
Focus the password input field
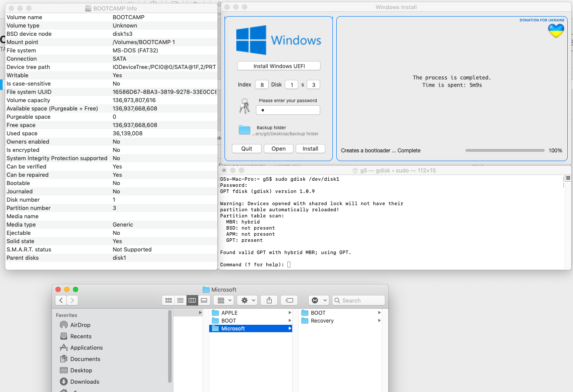[x=288, y=110]
